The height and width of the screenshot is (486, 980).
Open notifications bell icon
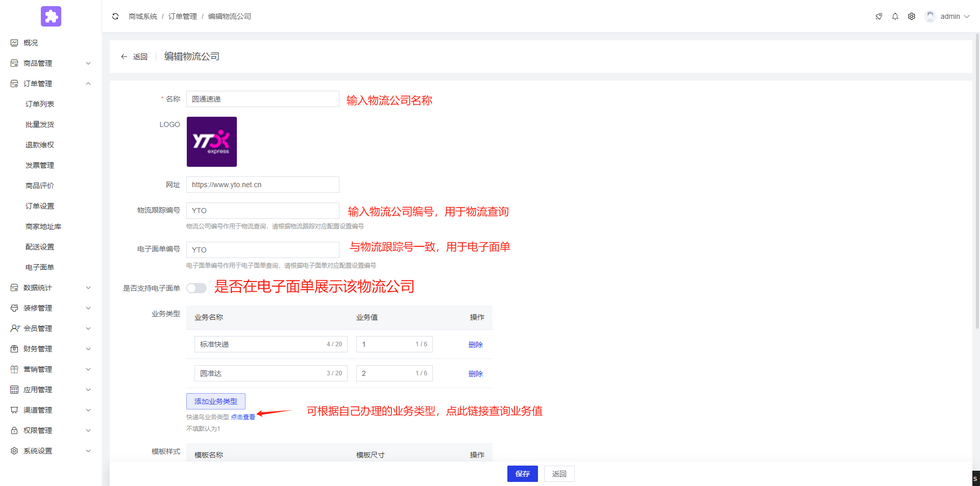[895, 16]
